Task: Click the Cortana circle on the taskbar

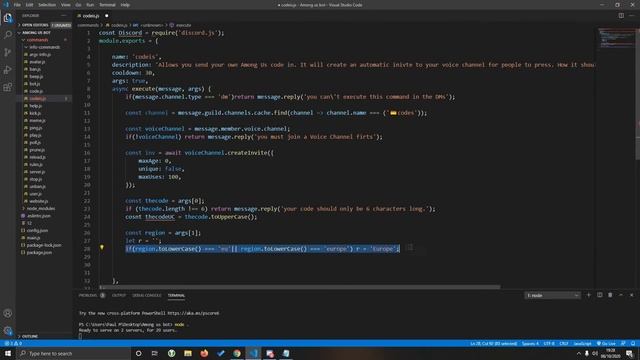Action: [138, 353]
